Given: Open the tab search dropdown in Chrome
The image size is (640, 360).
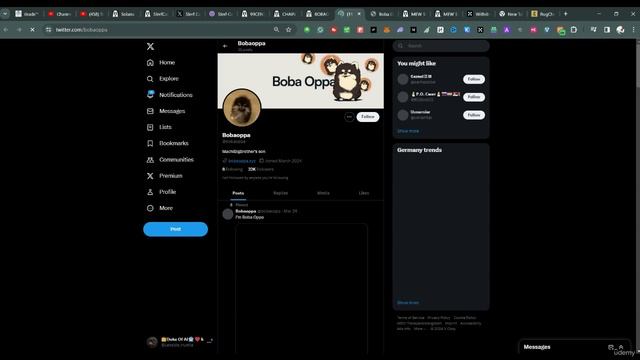Looking at the screenshot, I should tap(5, 13).
